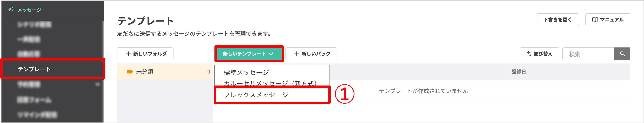
Task: Open the マニュアル page
Action: pyautogui.click(x=607, y=20)
